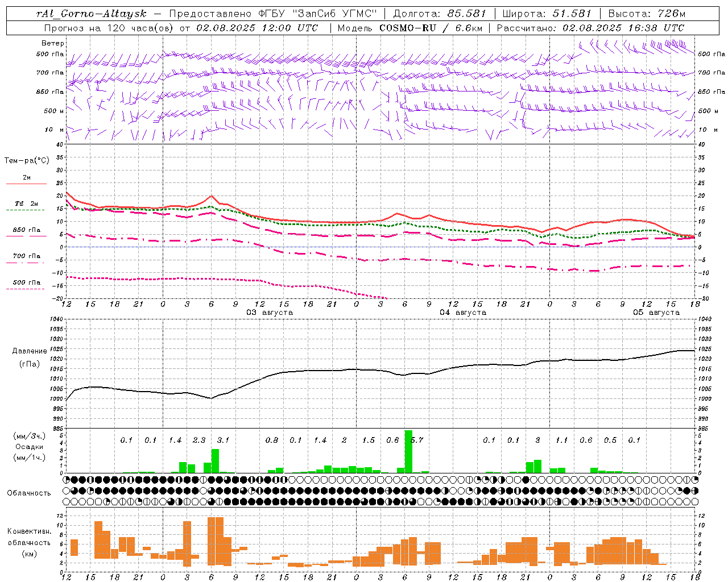Click the Модель COSMO-RU / 6.6км label
The width and height of the screenshot is (728, 582).
coord(410,28)
